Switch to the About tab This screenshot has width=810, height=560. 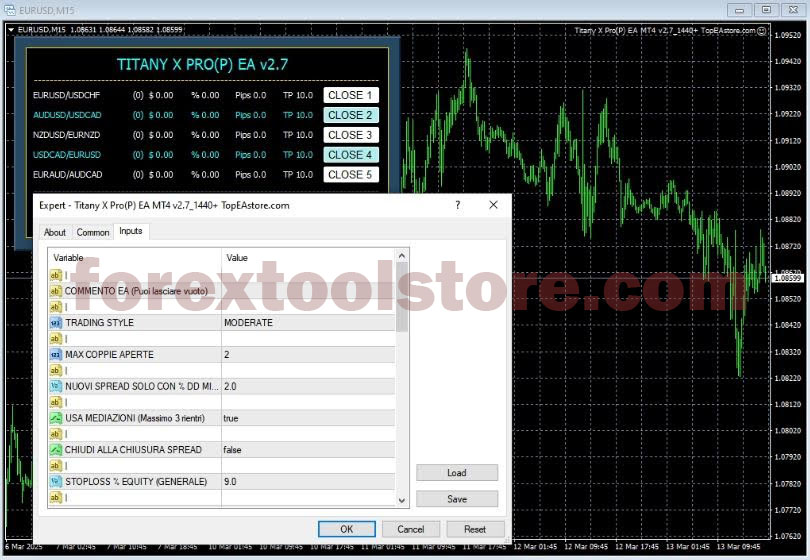tap(55, 232)
